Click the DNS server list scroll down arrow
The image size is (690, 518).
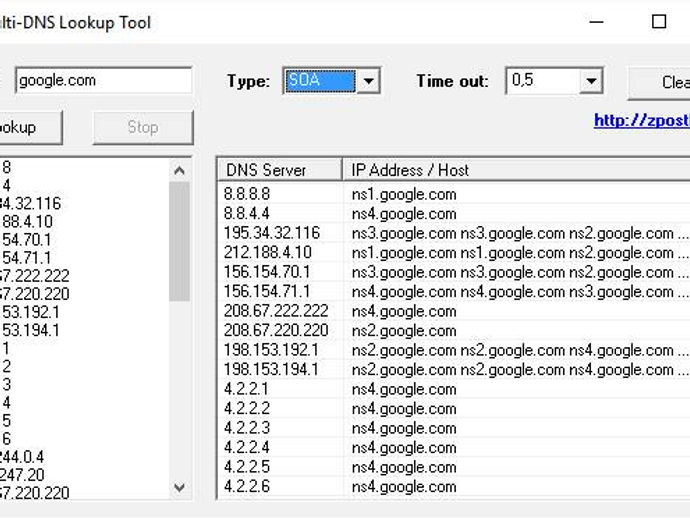[179, 487]
